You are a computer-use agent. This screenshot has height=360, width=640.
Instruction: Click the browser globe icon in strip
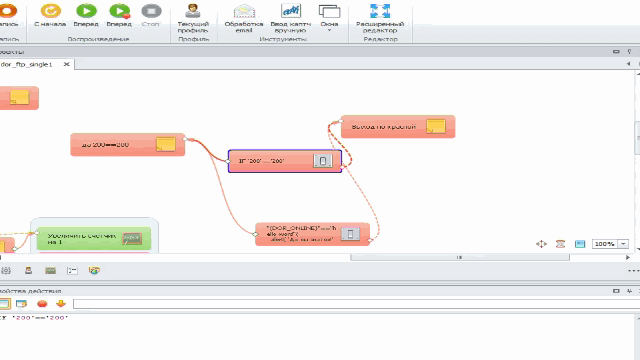coord(94,271)
